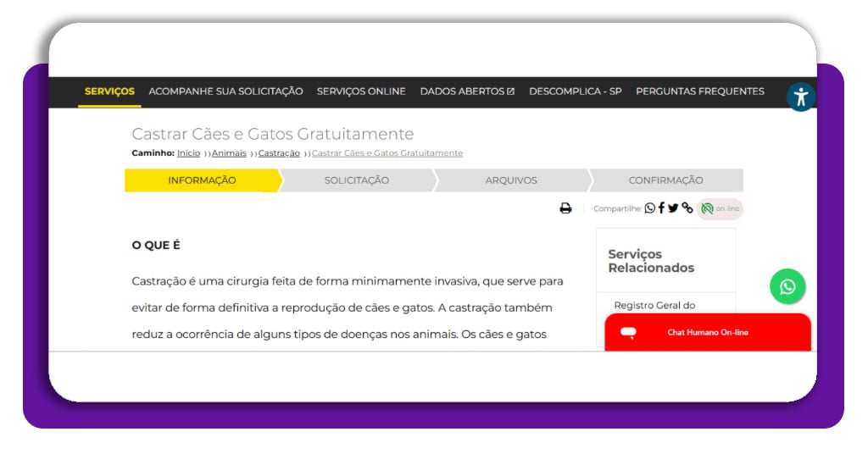Open Chat Humano On-line
The image size is (868, 454).
pos(708,332)
